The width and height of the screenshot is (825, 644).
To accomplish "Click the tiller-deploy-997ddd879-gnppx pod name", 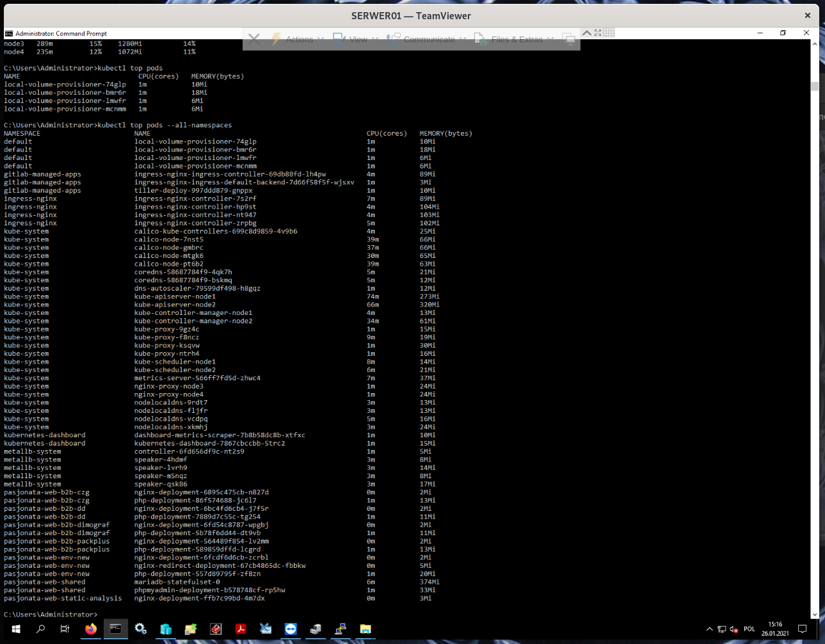I will pyautogui.click(x=193, y=191).
